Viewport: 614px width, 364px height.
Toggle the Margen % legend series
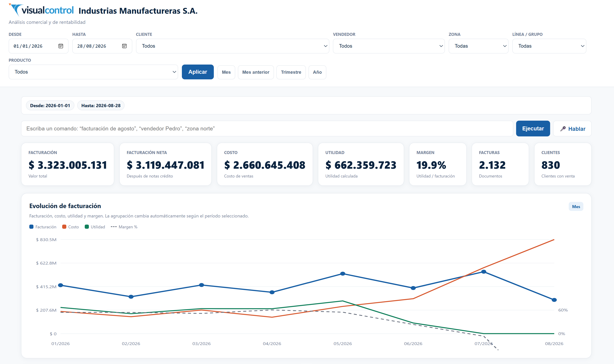tap(124, 227)
